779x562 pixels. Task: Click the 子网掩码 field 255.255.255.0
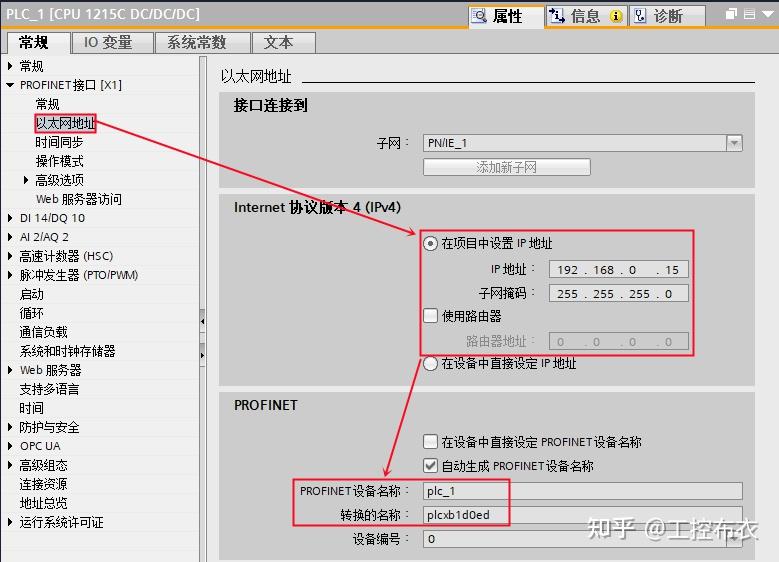pyautogui.click(x=619, y=294)
